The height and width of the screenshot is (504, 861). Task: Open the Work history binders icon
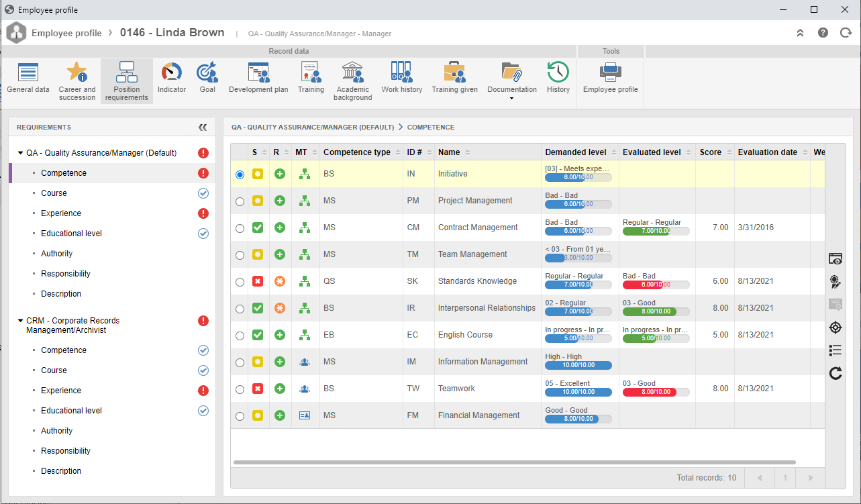(402, 72)
